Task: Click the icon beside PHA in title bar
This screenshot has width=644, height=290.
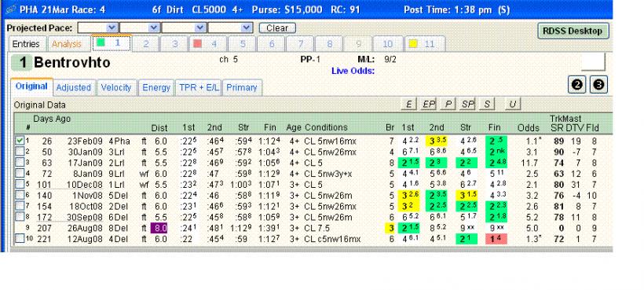Action: 12,9
